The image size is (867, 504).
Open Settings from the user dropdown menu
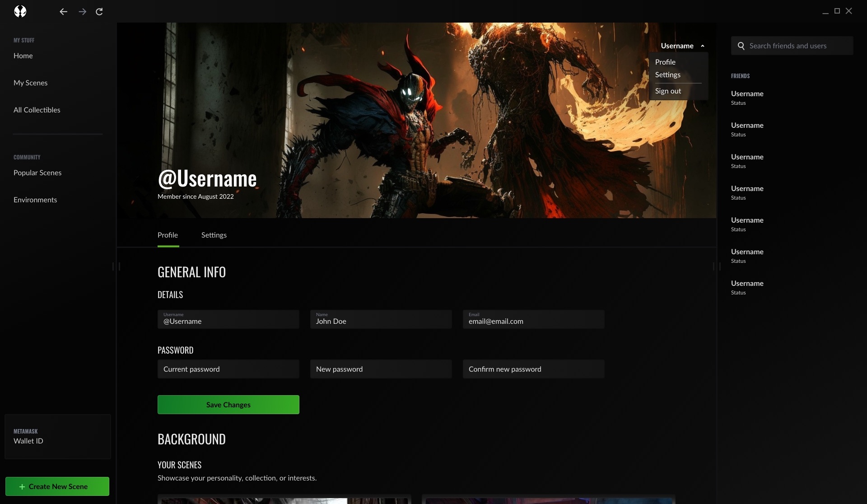point(667,75)
